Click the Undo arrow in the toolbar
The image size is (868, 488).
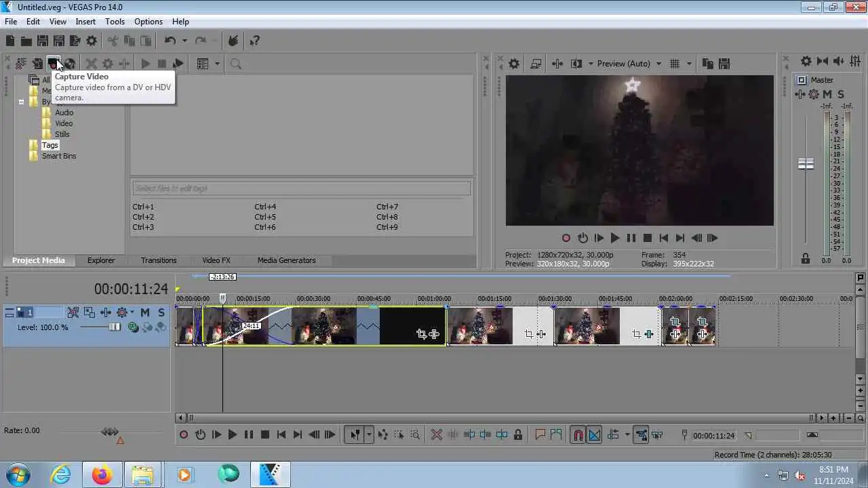click(170, 41)
